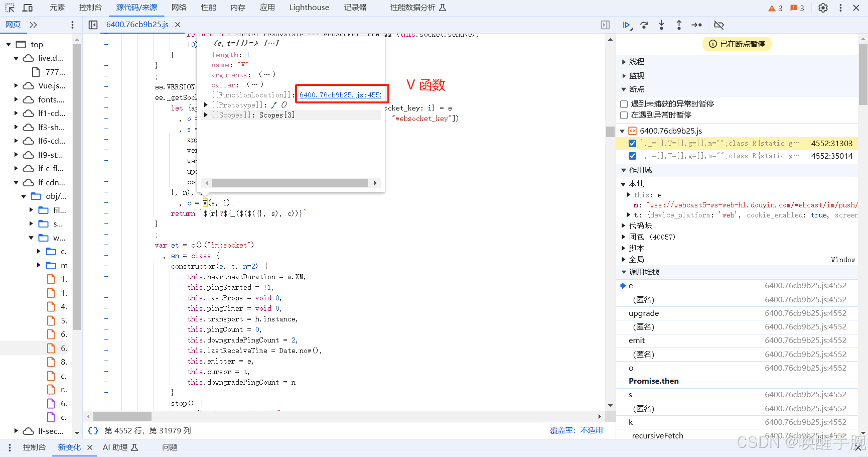The image size is (868, 457).
Task: Select the emit call stack frame
Action: tap(738, 340)
